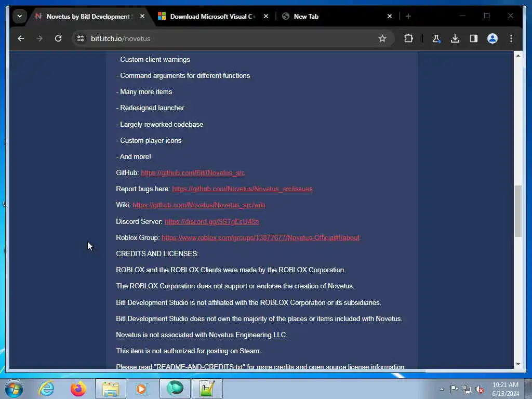Expand the tab search dropdown
The height and width of the screenshot is (399, 532).
pos(20,16)
